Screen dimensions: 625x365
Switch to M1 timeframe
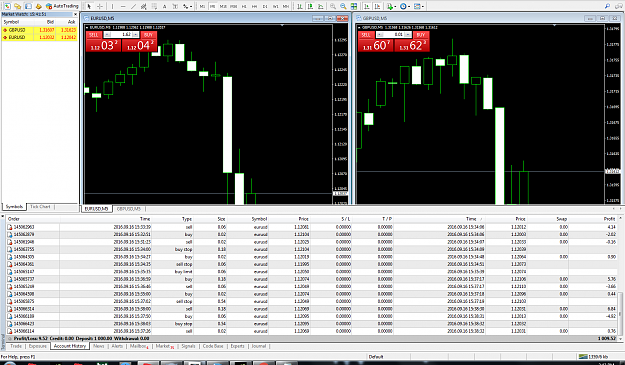pyautogui.click(x=202, y=6)
